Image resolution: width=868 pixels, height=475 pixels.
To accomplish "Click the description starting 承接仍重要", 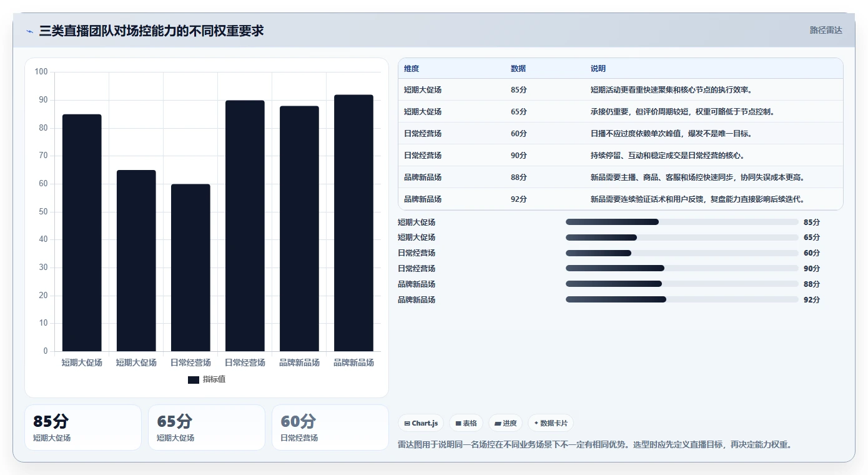I will [x=683, y=112].
